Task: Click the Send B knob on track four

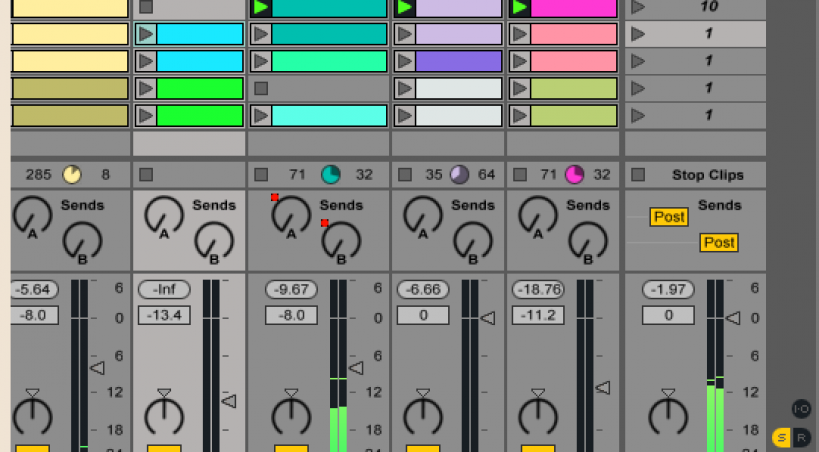Action: click(x=473, y=241)
